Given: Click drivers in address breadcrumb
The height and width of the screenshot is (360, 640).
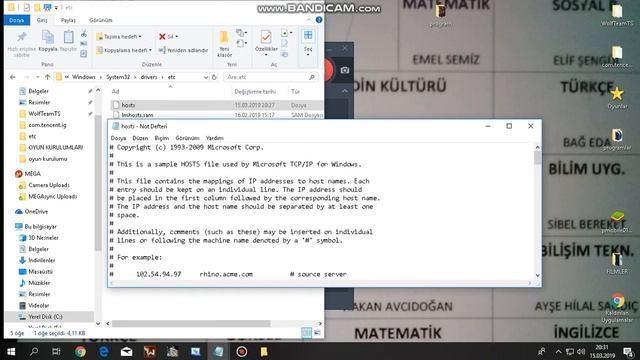Looking at the screenshot, I should coord(149,77).
